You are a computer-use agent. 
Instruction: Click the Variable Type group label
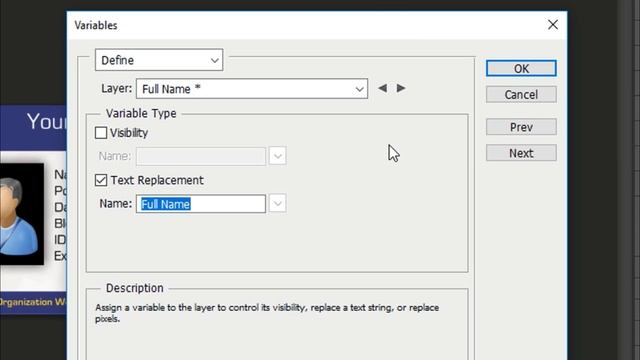[x=141, y=113]
